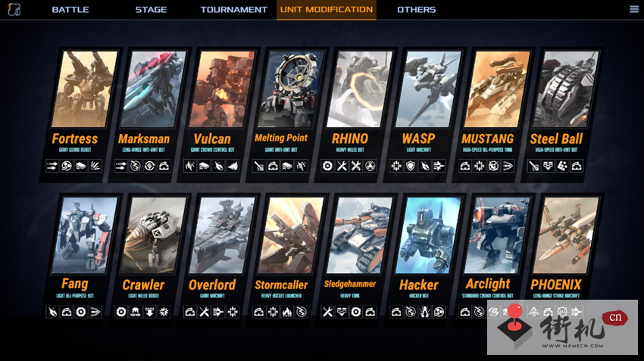Select the downward arrow icon under Crawler
The width and height of the screenshot is (644, 361).
click(x=149, y=312)
